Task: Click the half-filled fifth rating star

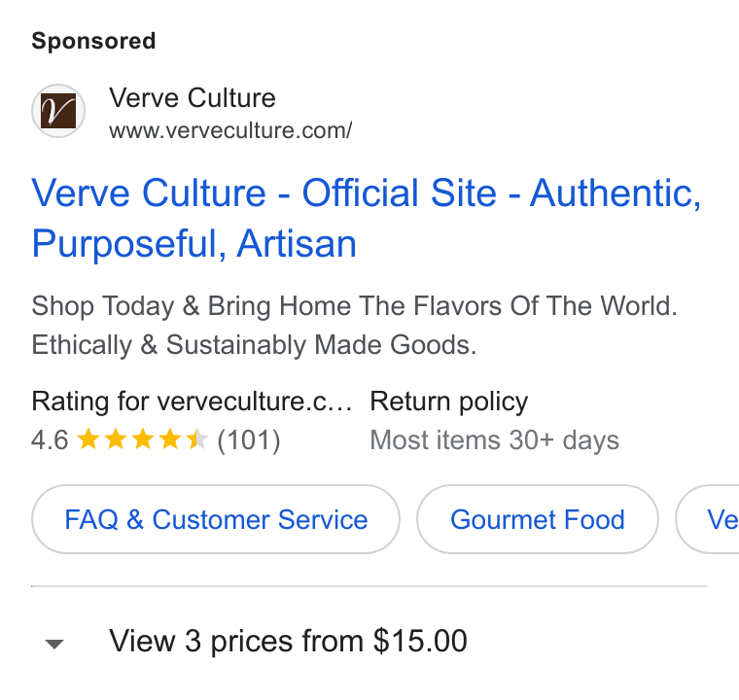Action: 196,439
